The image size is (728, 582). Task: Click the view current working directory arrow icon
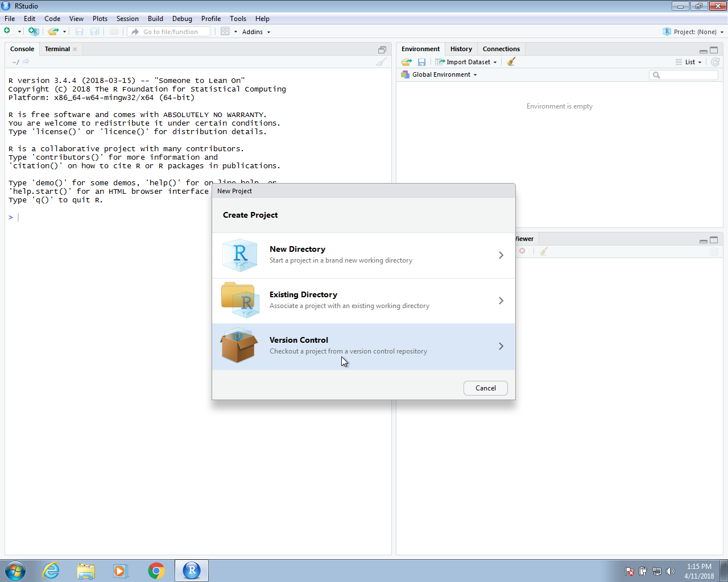[x=26, y=61]
